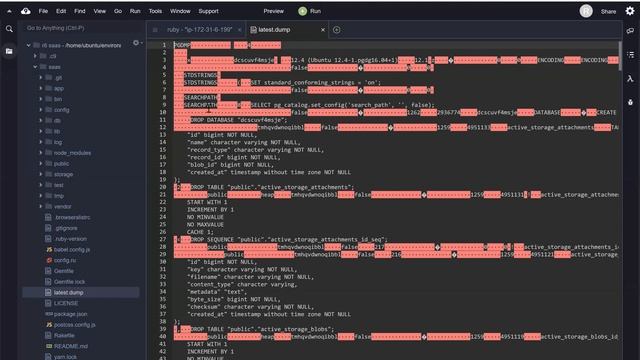Add a new tab with the plus icon
This screenshot has height=360, width=640.
point(336,29)
